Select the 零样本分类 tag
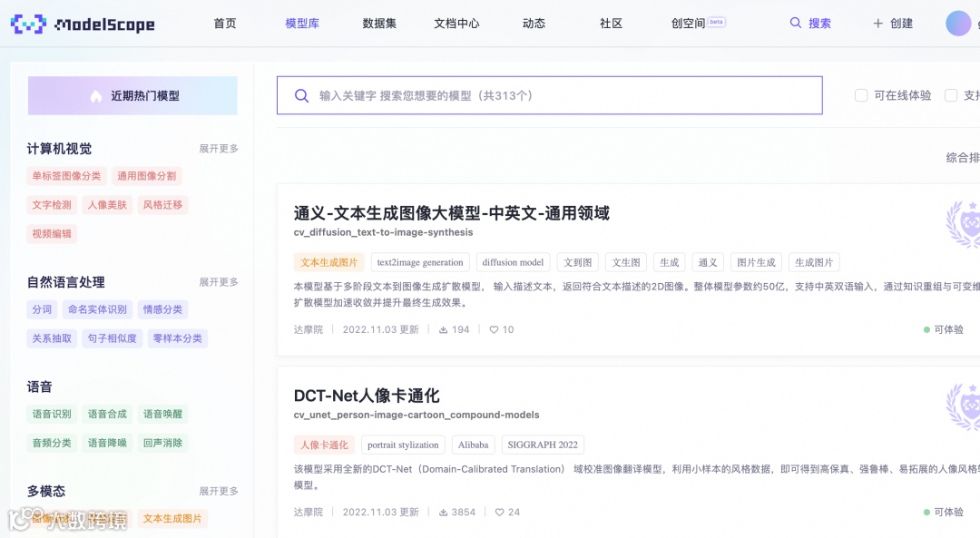 (x=178, y=338)
